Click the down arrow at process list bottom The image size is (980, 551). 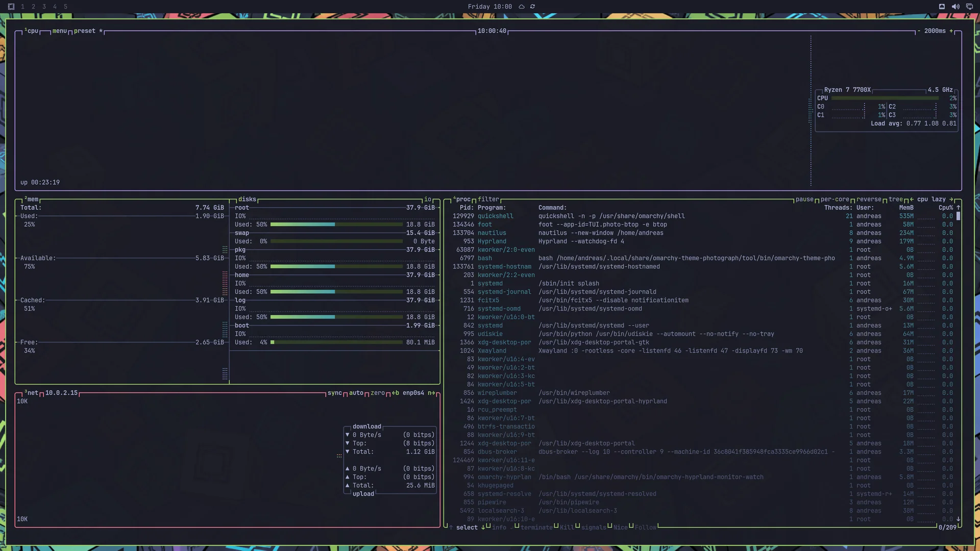click(958, 519)
